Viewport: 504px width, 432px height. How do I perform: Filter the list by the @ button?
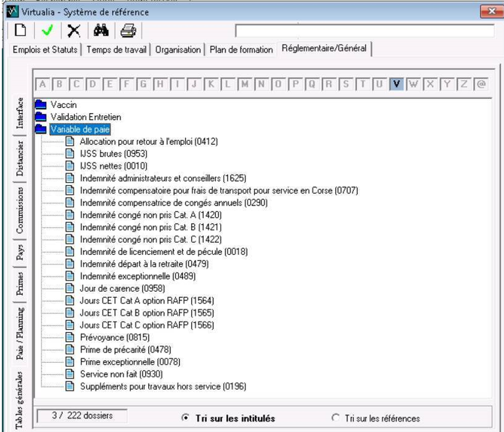point(481,84)
